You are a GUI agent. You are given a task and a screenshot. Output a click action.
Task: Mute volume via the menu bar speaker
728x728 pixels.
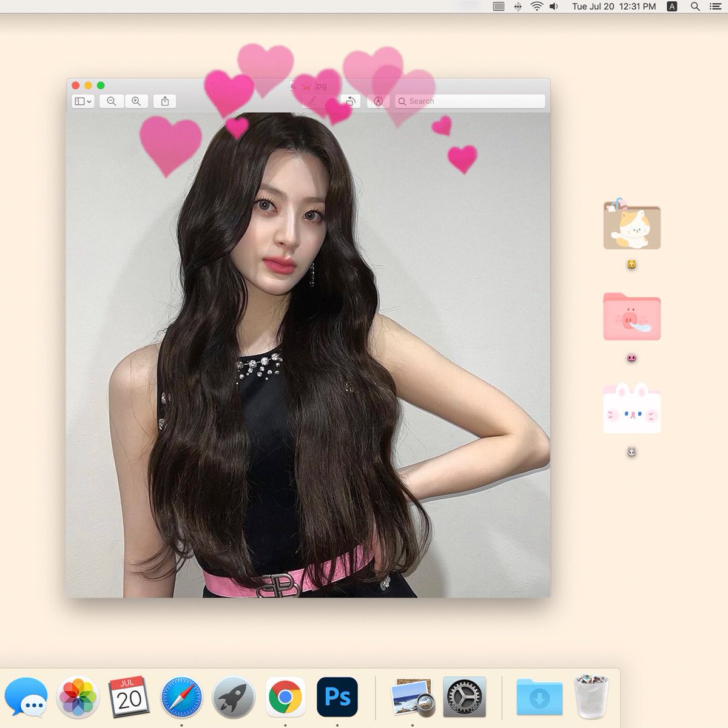point(553,7)
